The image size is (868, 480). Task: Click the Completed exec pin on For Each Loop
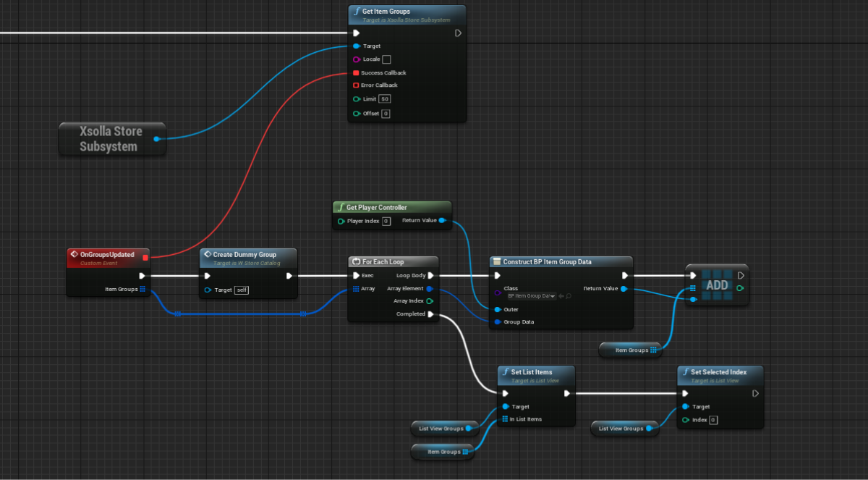pyautogui.click(x=431, y=314)
